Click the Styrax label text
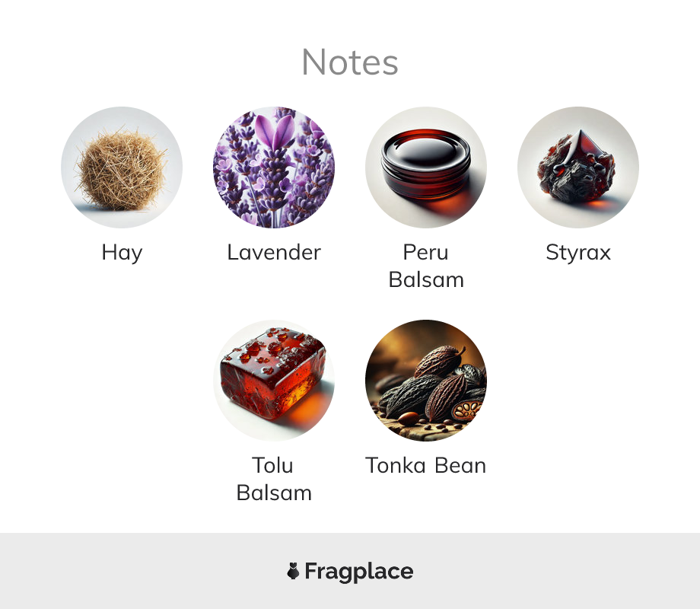 [578, 253]
